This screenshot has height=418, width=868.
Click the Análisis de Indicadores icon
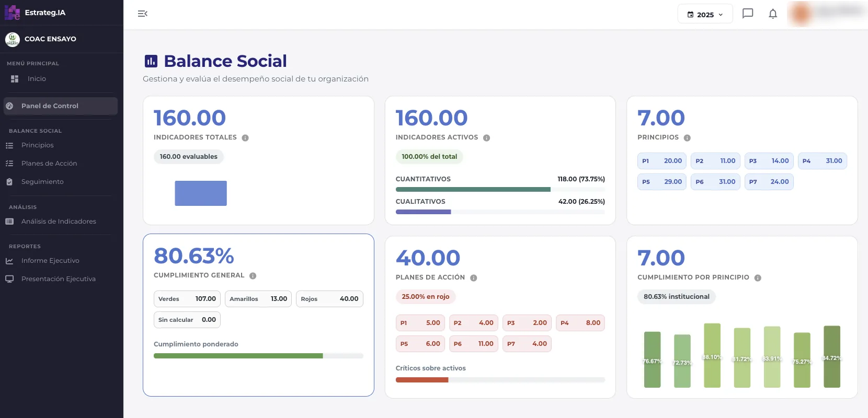point(9,222)
